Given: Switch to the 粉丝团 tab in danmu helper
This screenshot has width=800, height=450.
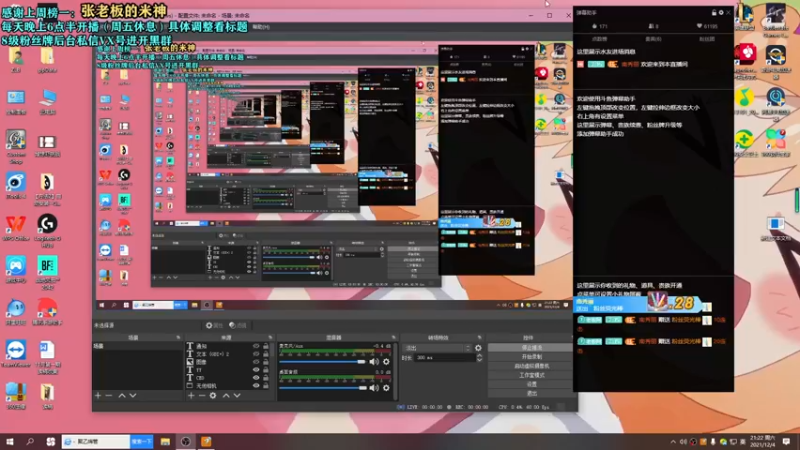Looking at the screenshot, I should [707, 39].
